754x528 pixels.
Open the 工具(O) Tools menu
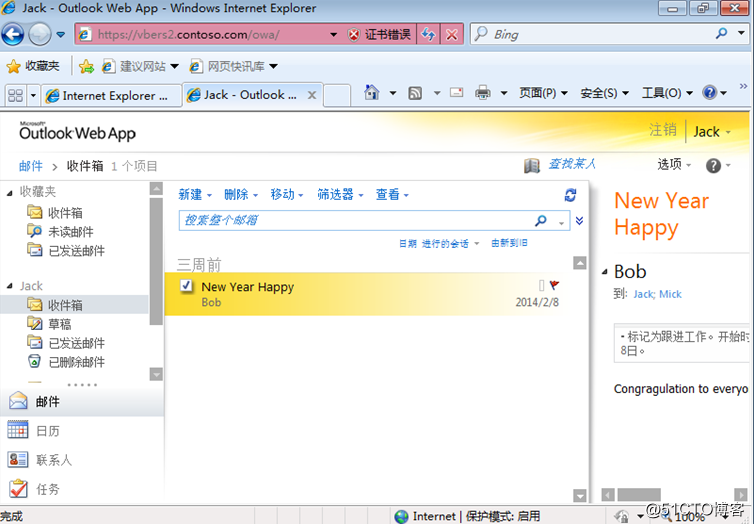coord(667,92)
